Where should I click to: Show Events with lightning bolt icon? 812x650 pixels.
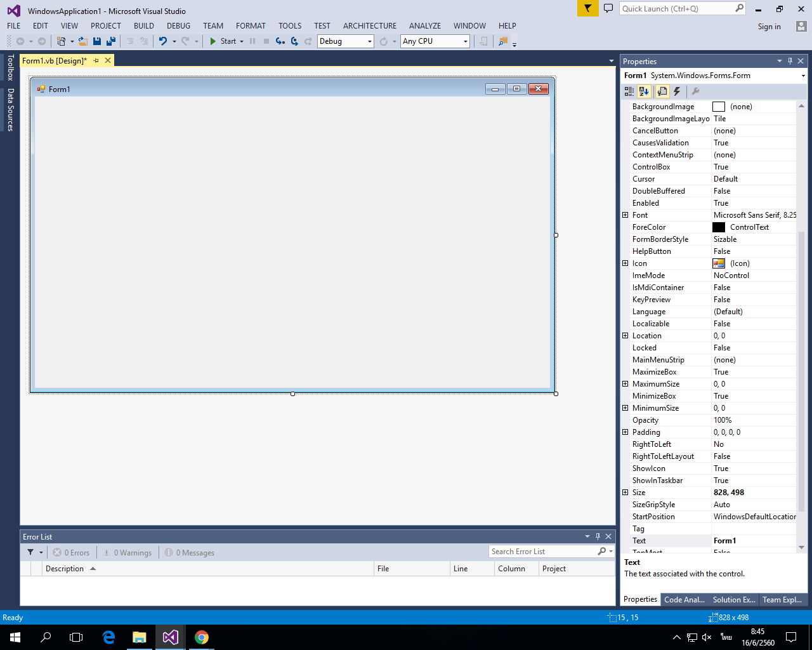tap(678, 91)
